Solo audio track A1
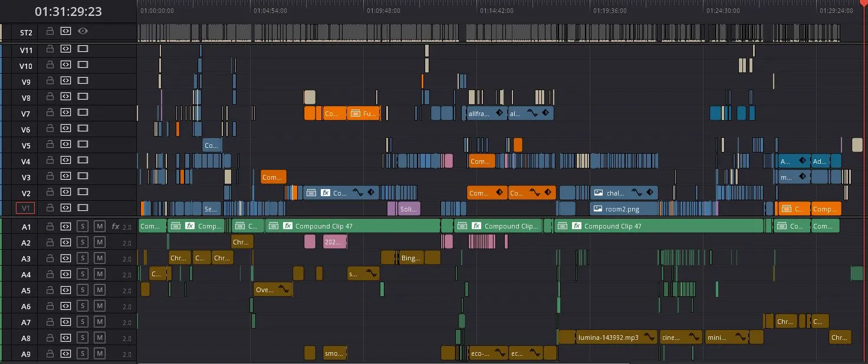Viewport: 868px width, 364px height. point(83,226)
